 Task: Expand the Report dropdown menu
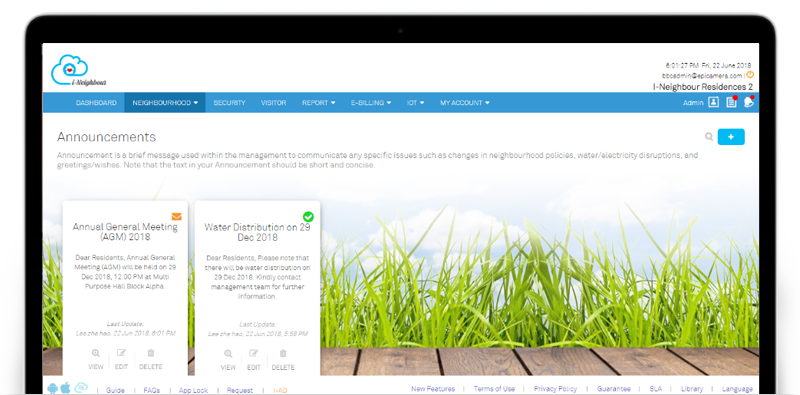(x=318, y=103)
